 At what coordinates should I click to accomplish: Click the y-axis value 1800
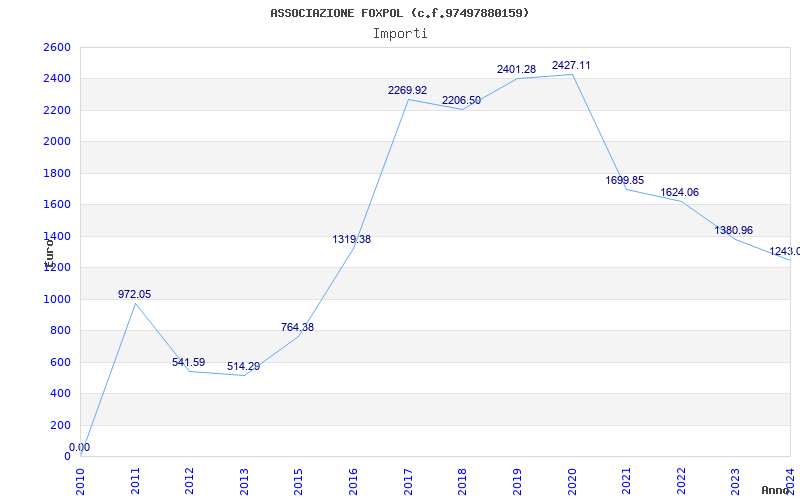(57, 173)
